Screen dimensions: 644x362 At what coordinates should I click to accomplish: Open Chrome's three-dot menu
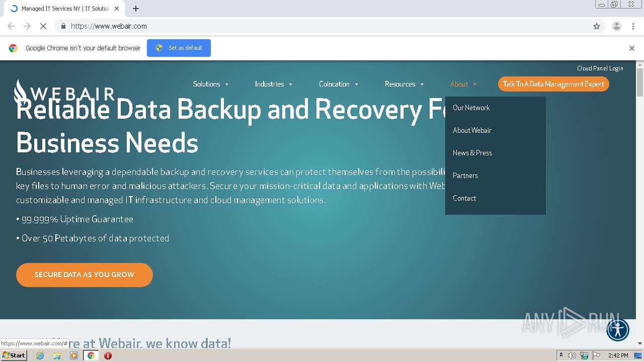click(633, 26)
